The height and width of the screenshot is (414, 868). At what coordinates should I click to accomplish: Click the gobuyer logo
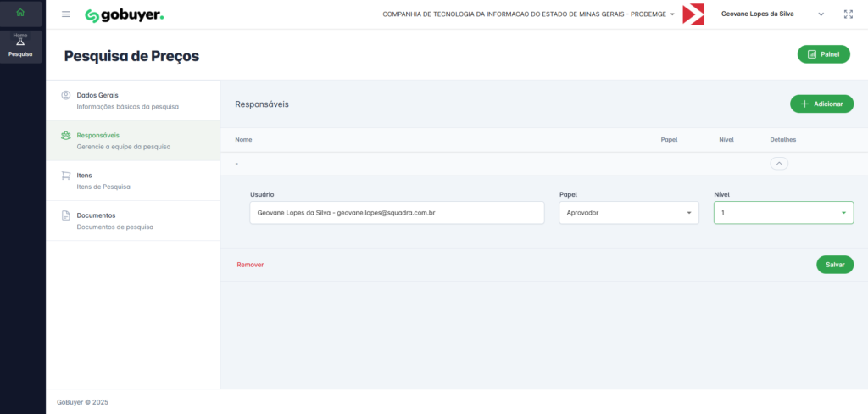(125, 15)
